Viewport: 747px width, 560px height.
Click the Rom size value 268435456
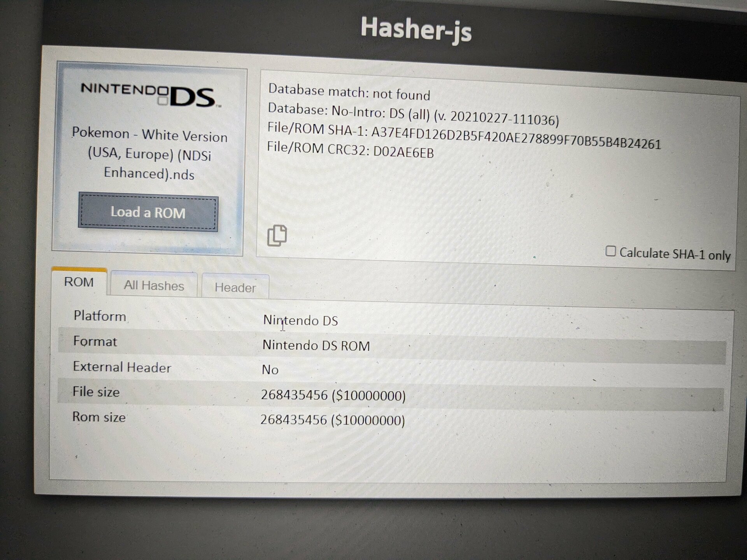(x=332, y=420)
